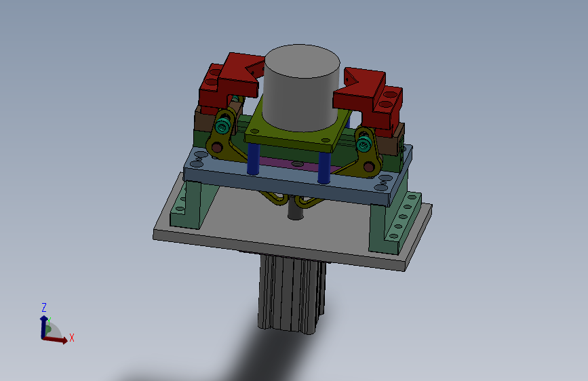The width and height of the screenshot is (588, 381).
Task: Select the left yellow linkage arm
Action: point(221,140)
